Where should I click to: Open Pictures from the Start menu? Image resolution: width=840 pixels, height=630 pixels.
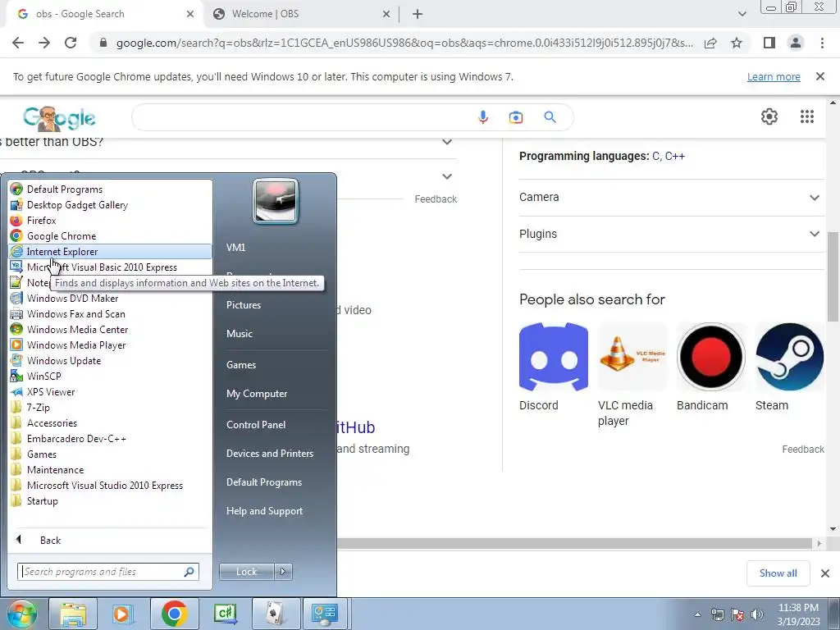click(244, 305)
